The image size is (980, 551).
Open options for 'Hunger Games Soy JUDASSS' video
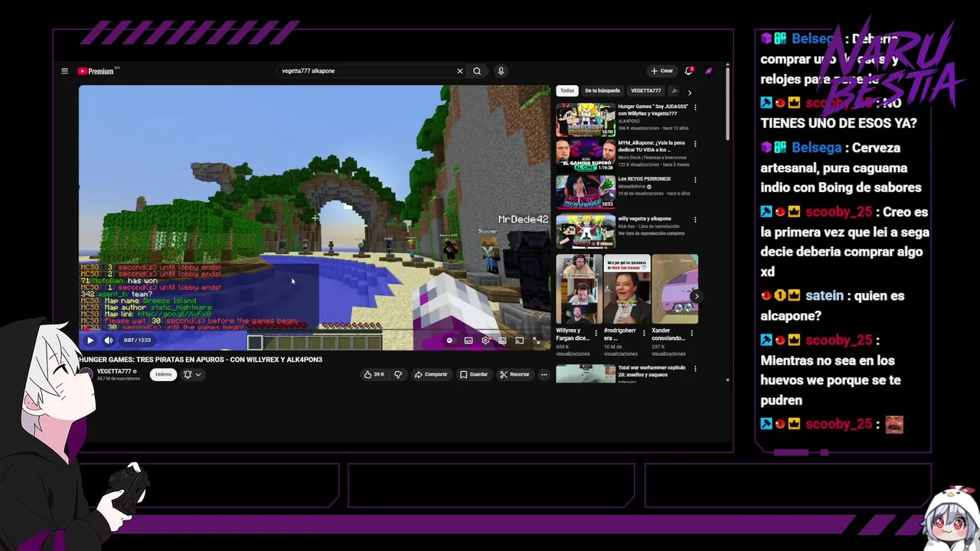pos(695,107)
